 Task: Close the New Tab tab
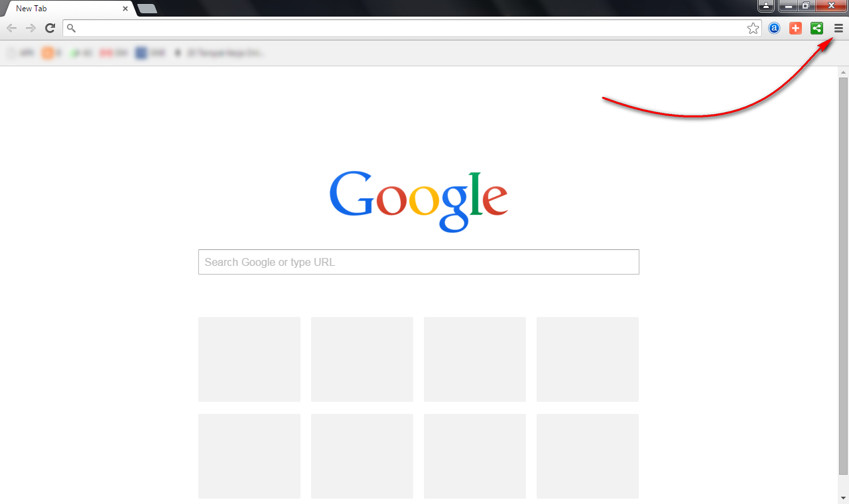[125, 9]
